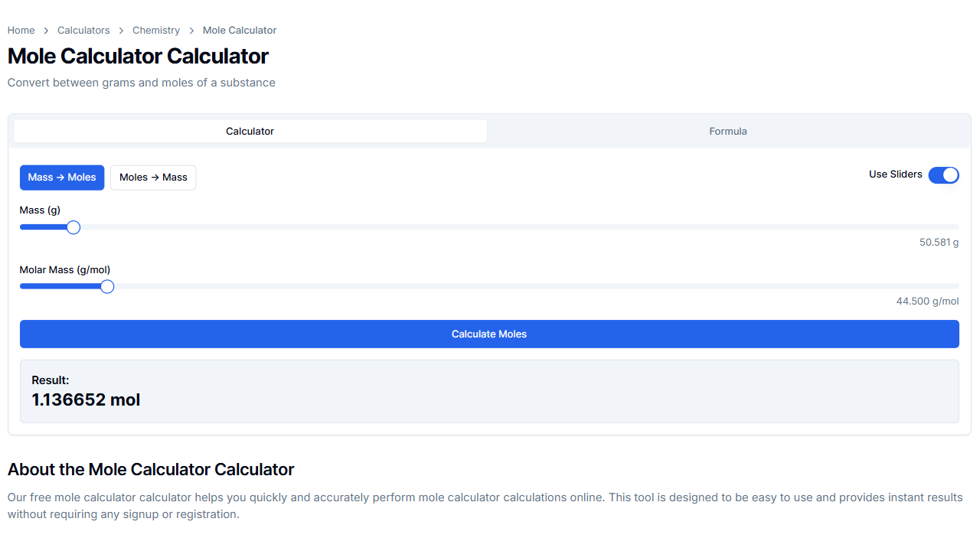Screen dimensions: 980x551
Task: Adjust the Molar Mass slider handle
Action: pos(106,285)
